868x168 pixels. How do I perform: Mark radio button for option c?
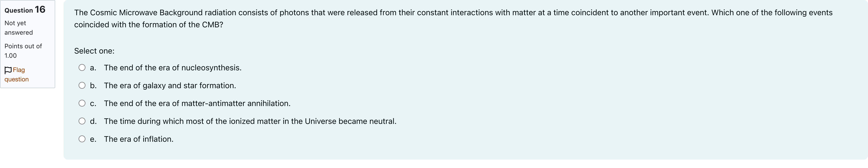(x=82, y=103)
